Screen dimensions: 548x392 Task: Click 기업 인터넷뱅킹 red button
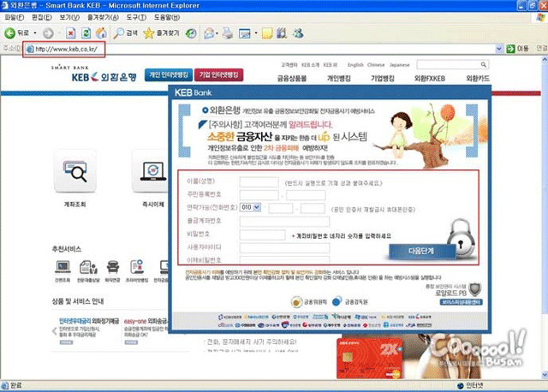click(219, 74)
